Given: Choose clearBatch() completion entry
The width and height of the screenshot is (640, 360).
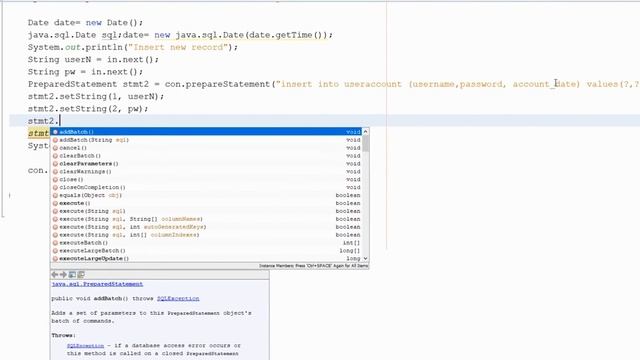Looking at the screenshot, I should [x=206, y=156].
